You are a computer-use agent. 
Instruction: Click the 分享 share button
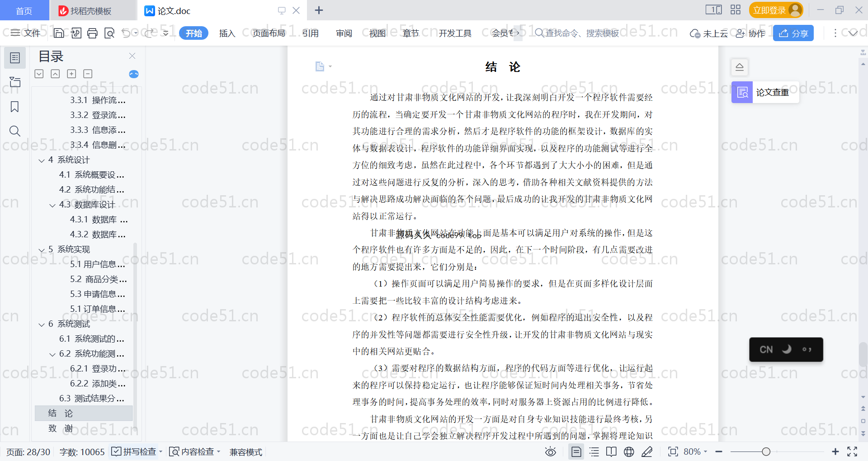point(793,33)
